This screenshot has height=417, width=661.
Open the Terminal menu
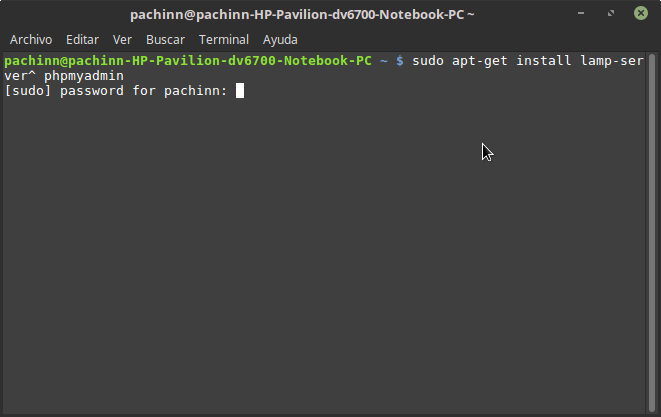(x=224, y=40)
